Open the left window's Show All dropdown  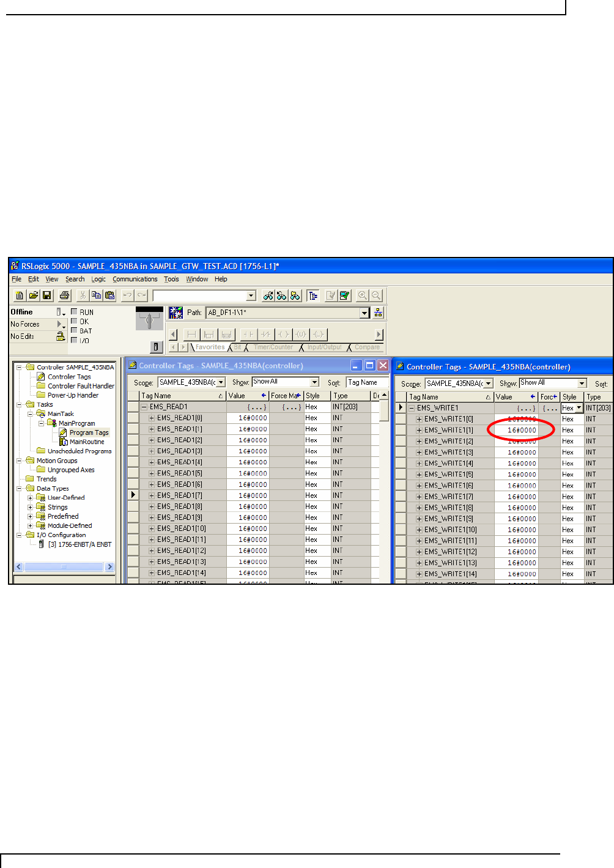pyautogui.click(x=314, y=382)
